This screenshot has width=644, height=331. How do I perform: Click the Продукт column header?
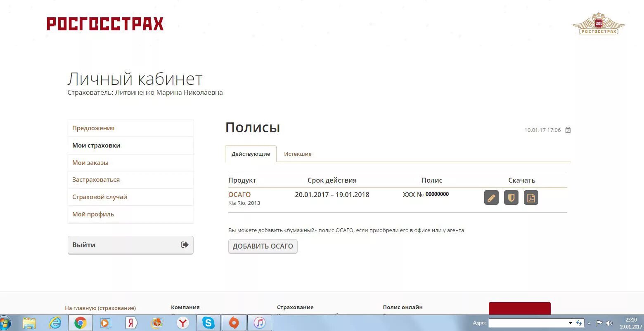pos(242,180)
